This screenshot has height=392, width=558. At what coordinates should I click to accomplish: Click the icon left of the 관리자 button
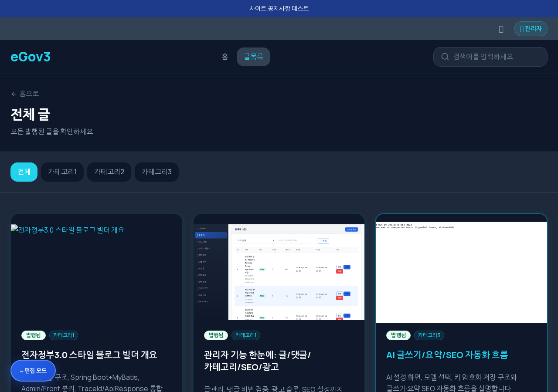501,29
